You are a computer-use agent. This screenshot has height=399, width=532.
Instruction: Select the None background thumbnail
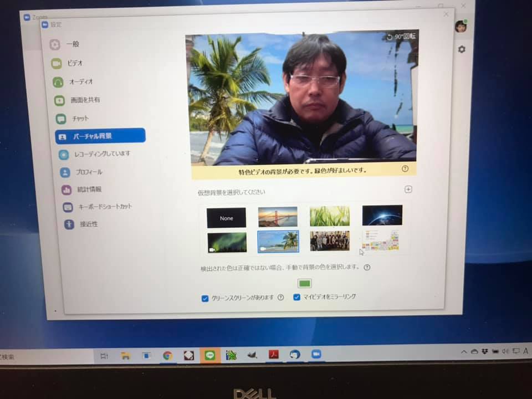tap(226, 218)
